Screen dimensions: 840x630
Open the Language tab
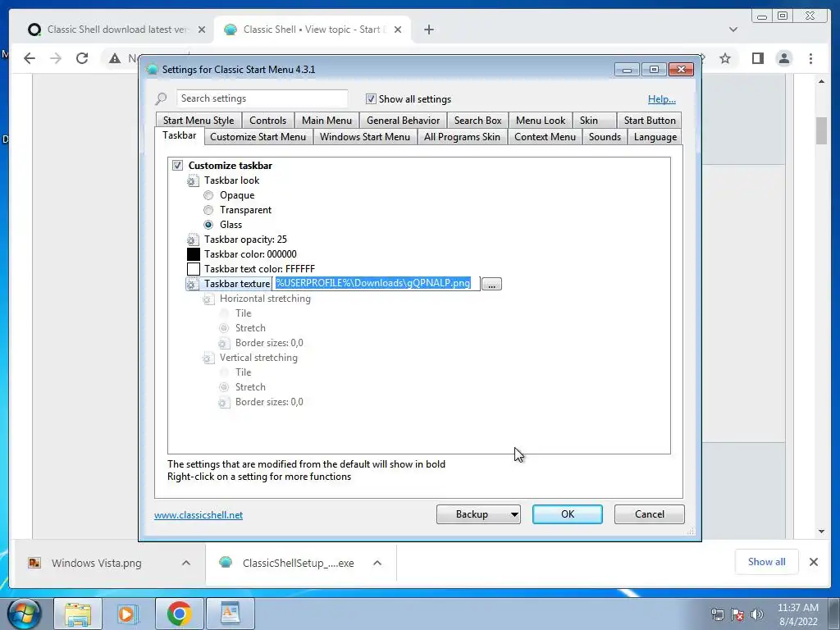pos(655,137)
